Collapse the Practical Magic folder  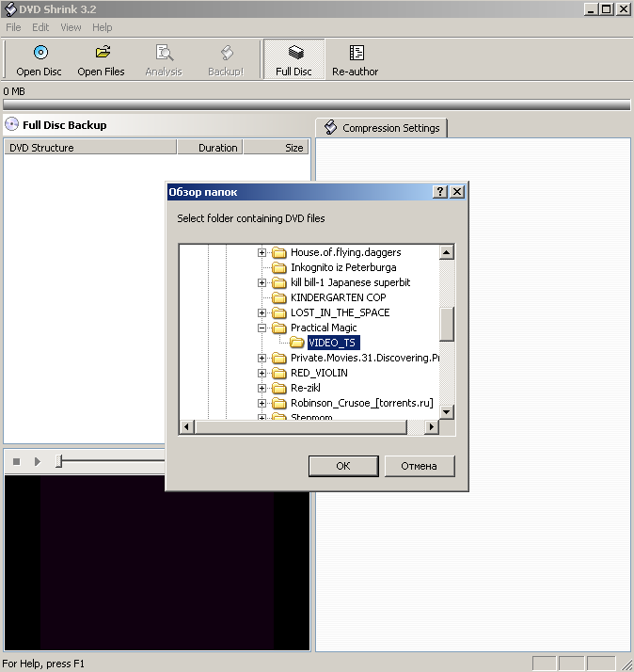[262, 328]
